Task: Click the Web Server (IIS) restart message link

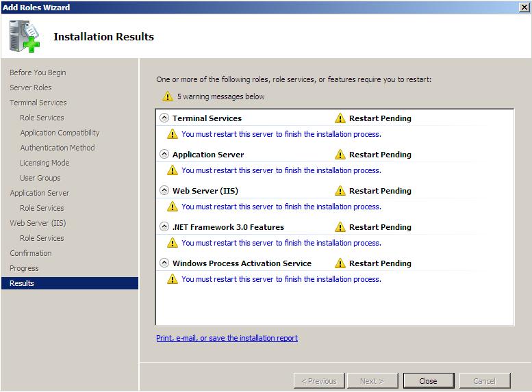Action: point(281,207)
